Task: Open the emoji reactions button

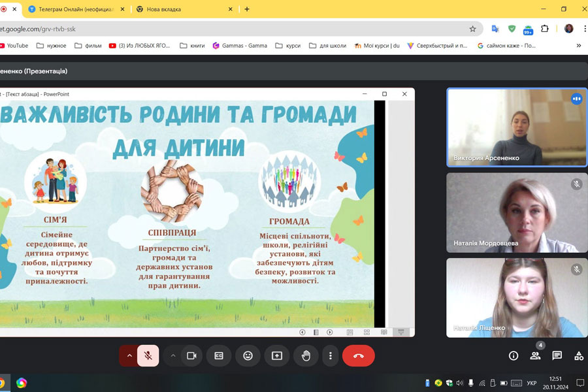Action: point(248,355)
